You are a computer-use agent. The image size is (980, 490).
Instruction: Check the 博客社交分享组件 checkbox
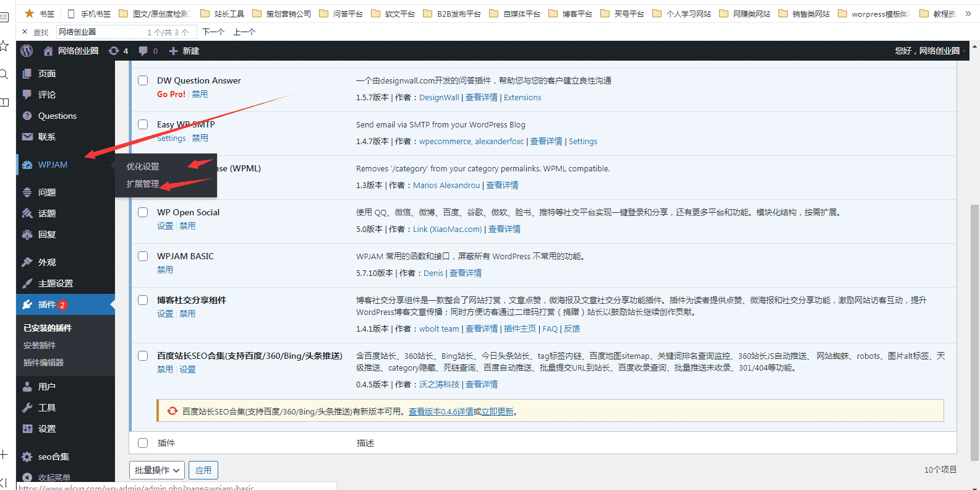[x=143, y=300]
